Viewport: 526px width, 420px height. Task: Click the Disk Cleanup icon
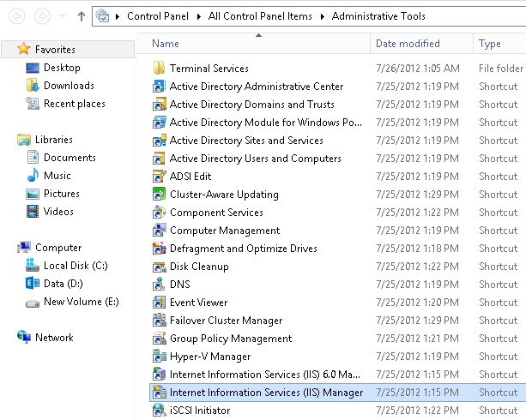(159, 267)
